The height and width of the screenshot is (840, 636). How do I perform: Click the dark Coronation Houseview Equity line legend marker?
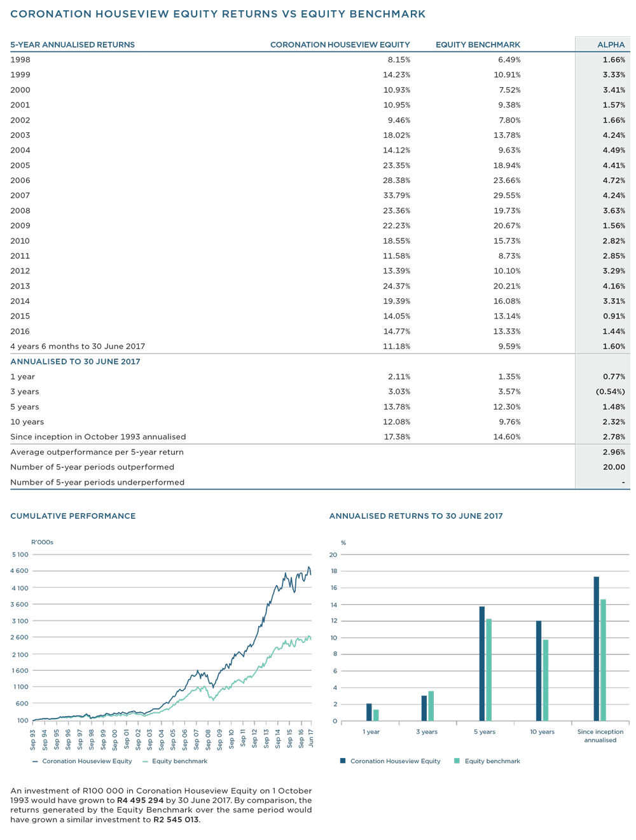click(x=35, y=761)
